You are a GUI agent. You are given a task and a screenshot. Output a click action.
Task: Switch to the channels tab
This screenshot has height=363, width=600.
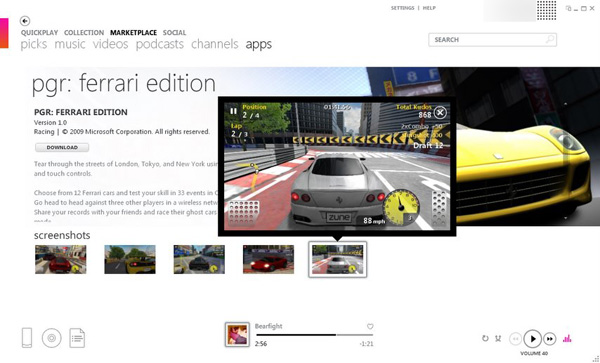point(214,44)
